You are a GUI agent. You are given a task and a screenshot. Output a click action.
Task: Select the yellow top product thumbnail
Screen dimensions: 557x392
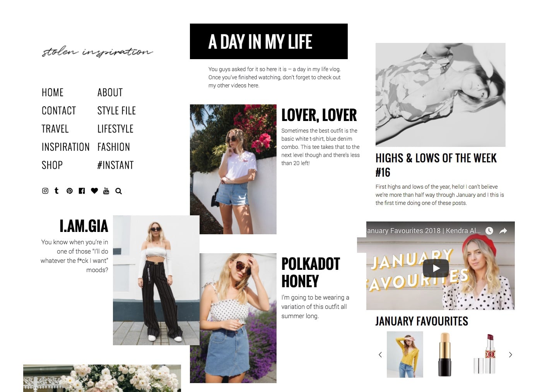[405, 355]
